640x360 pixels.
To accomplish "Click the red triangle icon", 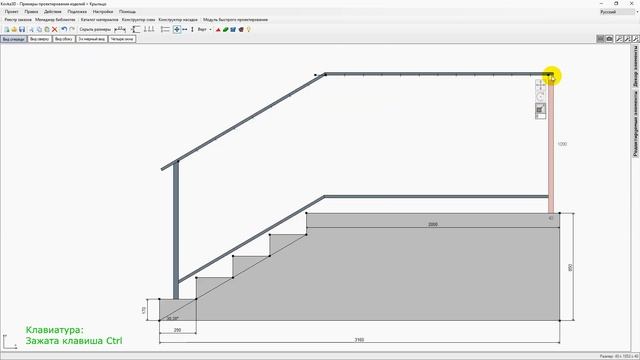I will [x=218, y=29].
